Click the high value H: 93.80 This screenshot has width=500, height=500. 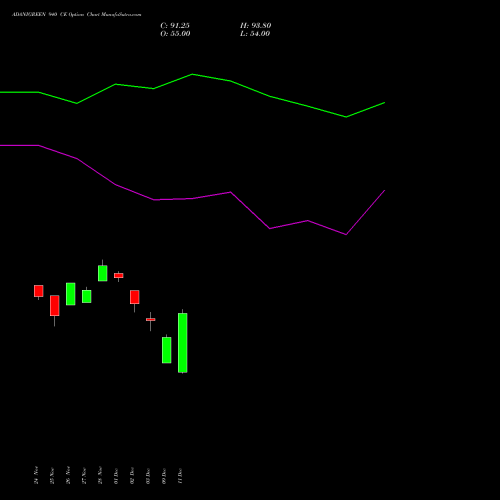[x=255, y=26]
